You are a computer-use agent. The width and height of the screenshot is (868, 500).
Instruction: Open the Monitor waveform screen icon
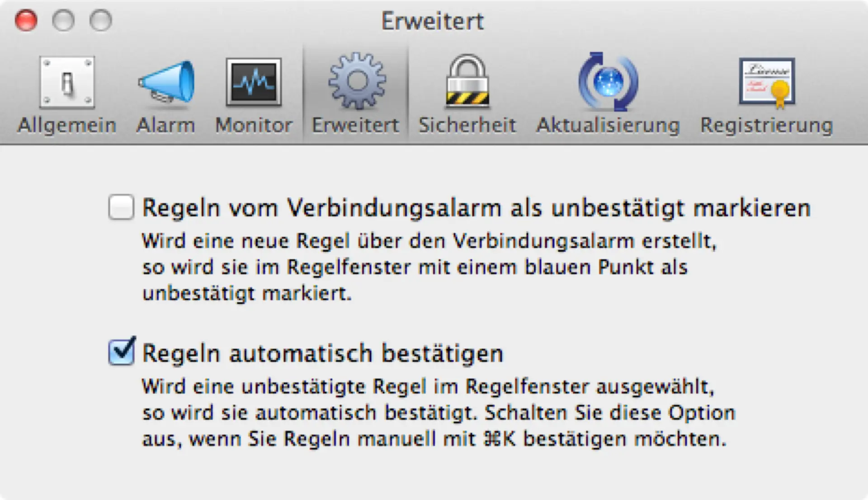click(254, 82)
